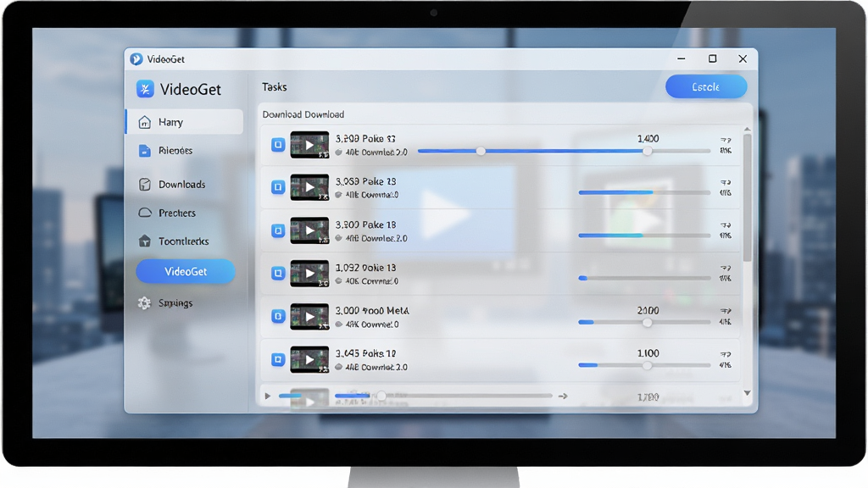The image size is (868, 488).
Task: Click the scrollbar down arrow
Action: click(748, 393)
